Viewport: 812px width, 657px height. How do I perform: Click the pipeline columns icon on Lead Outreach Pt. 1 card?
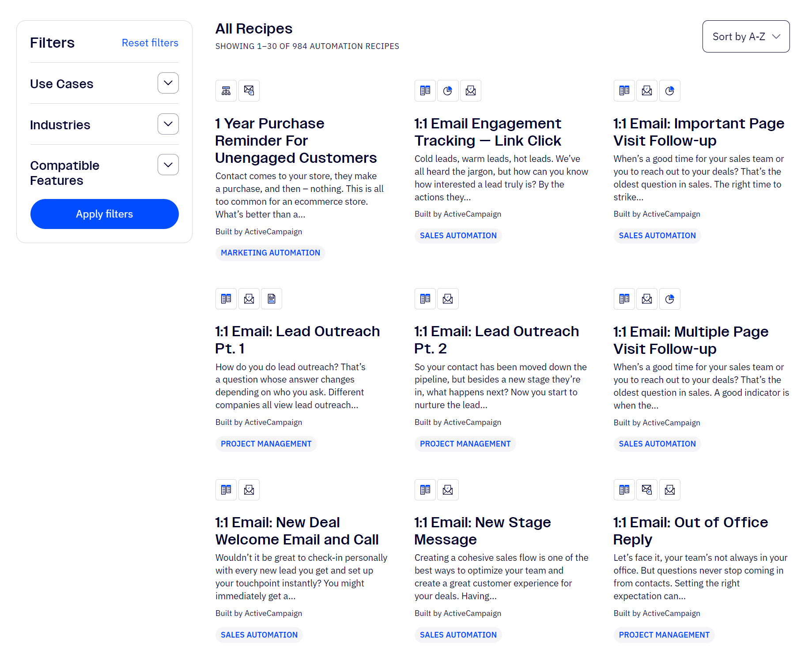point(226,299)
